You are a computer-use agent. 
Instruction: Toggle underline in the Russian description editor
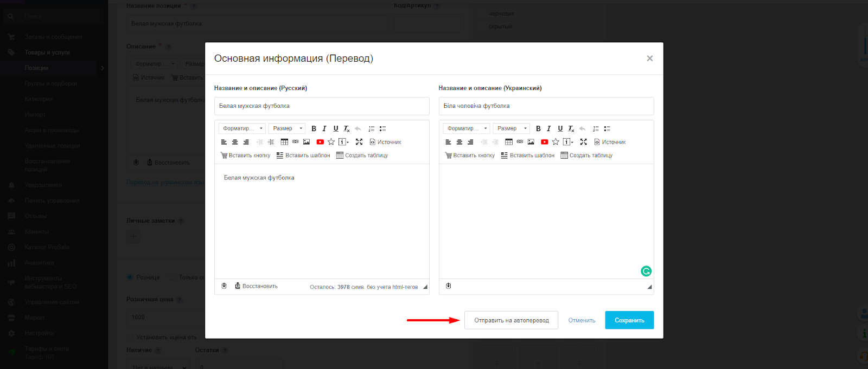[336, 128]
